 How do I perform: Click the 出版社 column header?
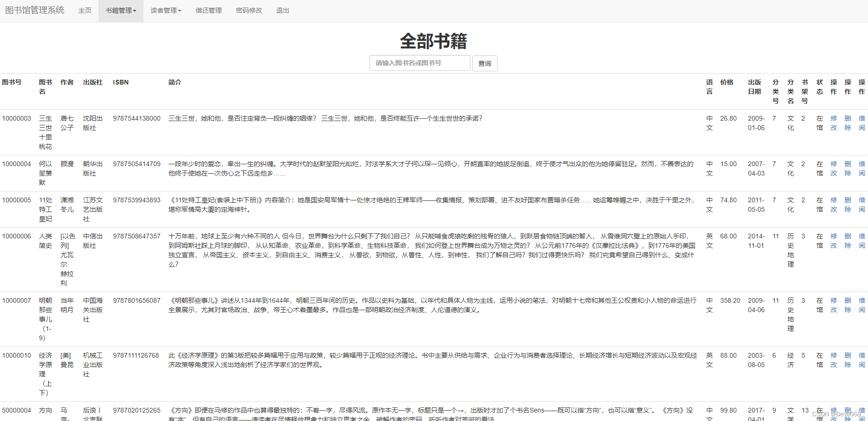[x=93, y=82]
